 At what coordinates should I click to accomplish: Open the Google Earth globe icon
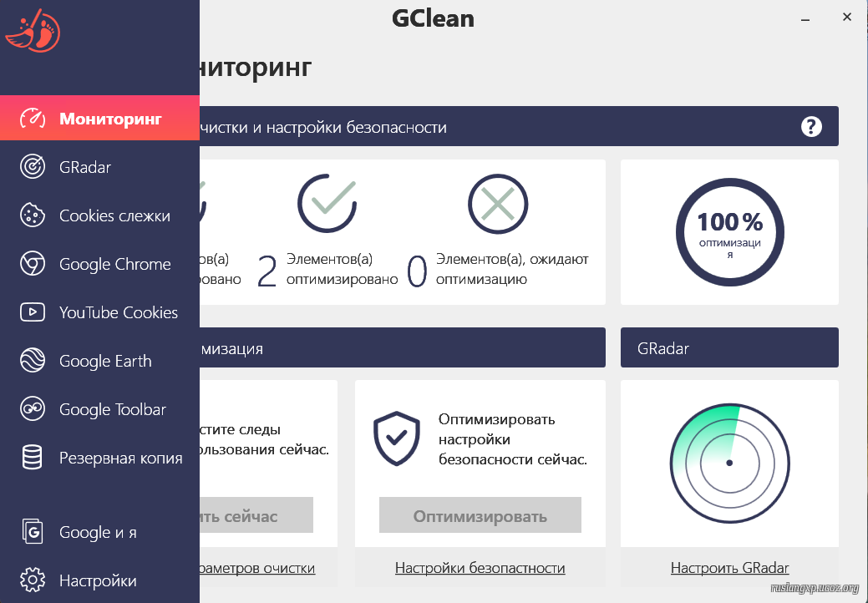33,361
